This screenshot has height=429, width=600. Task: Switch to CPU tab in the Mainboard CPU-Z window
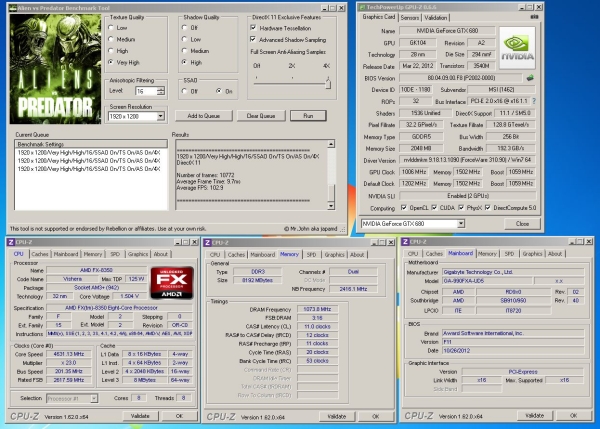(412, 254)
